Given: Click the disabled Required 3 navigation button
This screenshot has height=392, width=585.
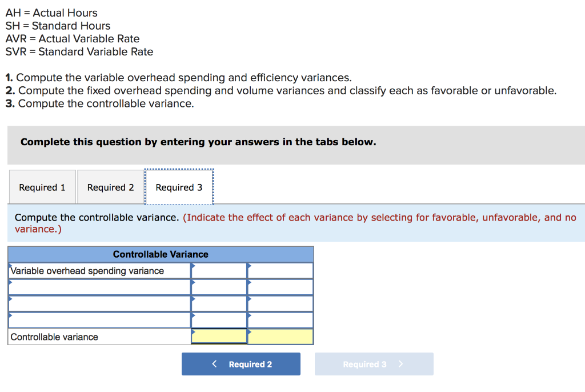Looking at the screenshot, I should (374, 363).
